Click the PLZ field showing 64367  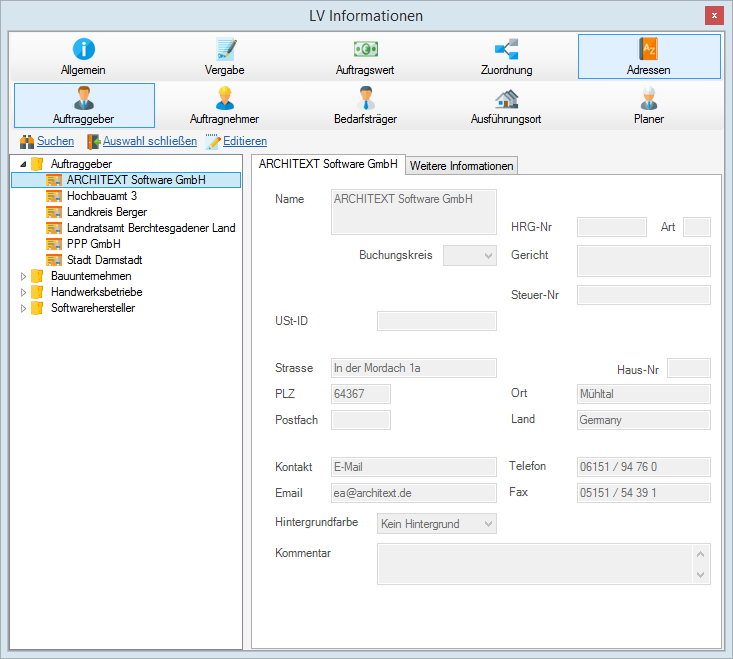coord(360,394)
